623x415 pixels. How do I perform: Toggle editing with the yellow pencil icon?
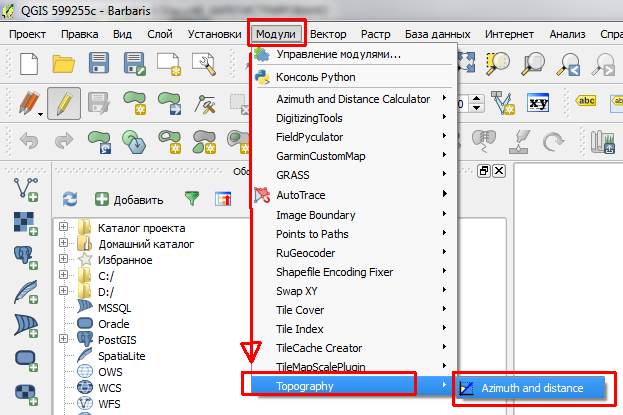(x=64, y=104)
